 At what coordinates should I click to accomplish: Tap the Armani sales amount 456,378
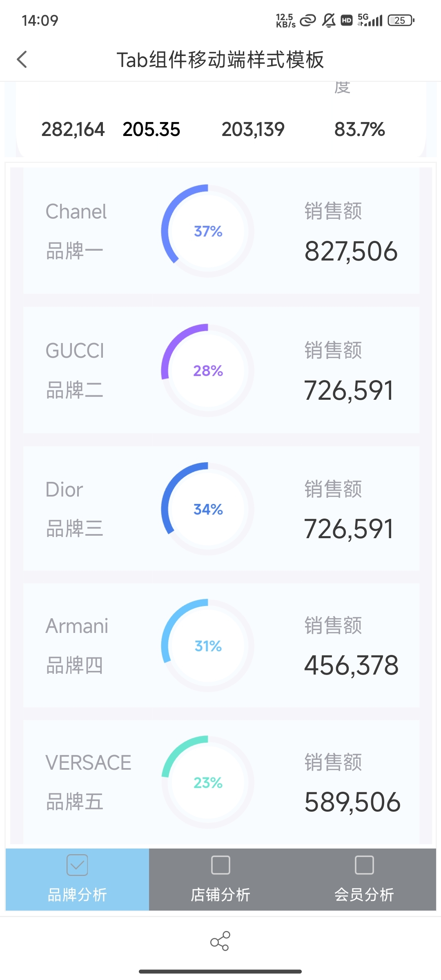point(351,665)
